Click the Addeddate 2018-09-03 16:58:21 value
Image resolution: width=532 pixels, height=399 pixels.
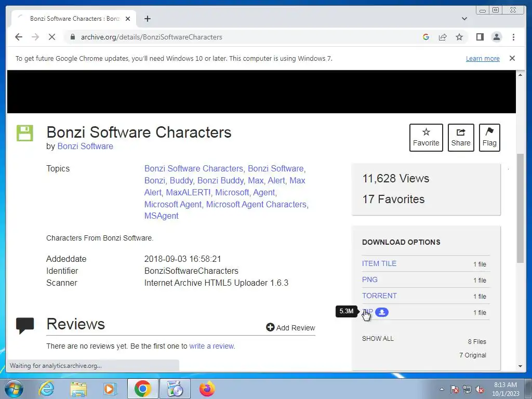click(182, 259)
